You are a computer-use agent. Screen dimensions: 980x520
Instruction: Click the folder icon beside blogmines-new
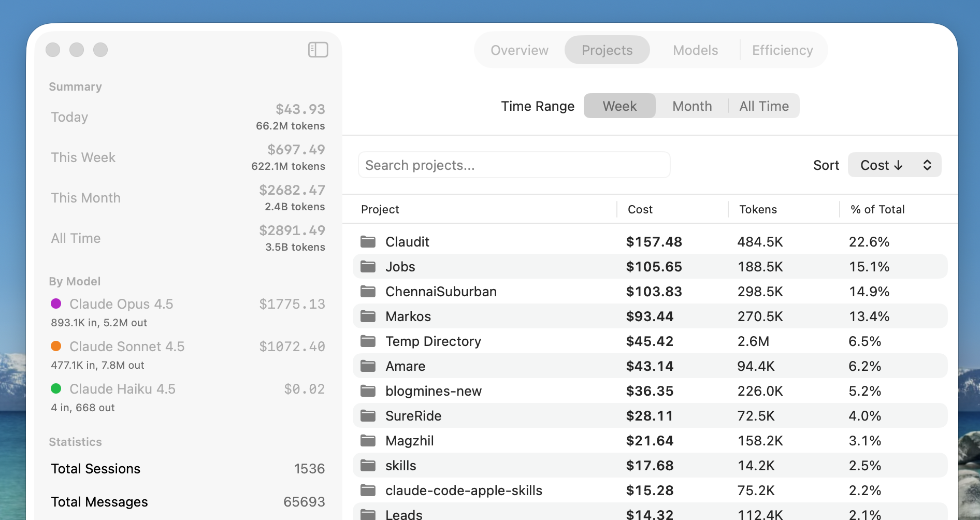click(x=369, y=391)
